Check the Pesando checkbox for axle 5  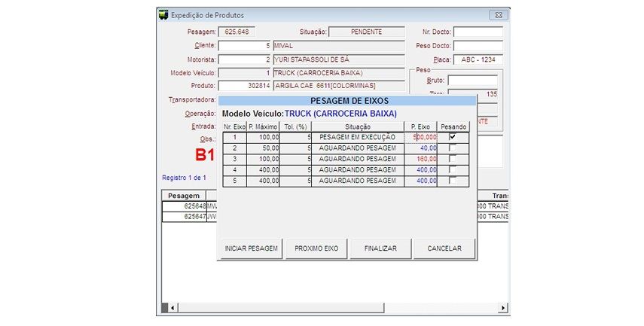(x=452, y=181)
